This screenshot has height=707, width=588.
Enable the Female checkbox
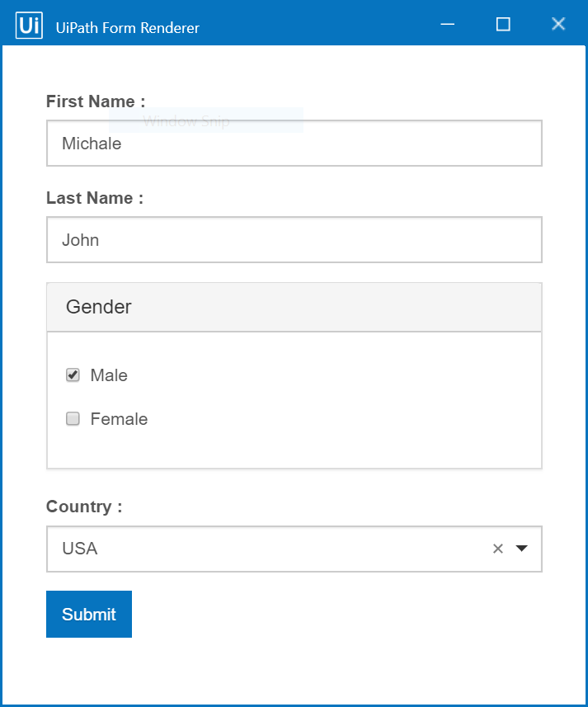click(x=73, y=418)
